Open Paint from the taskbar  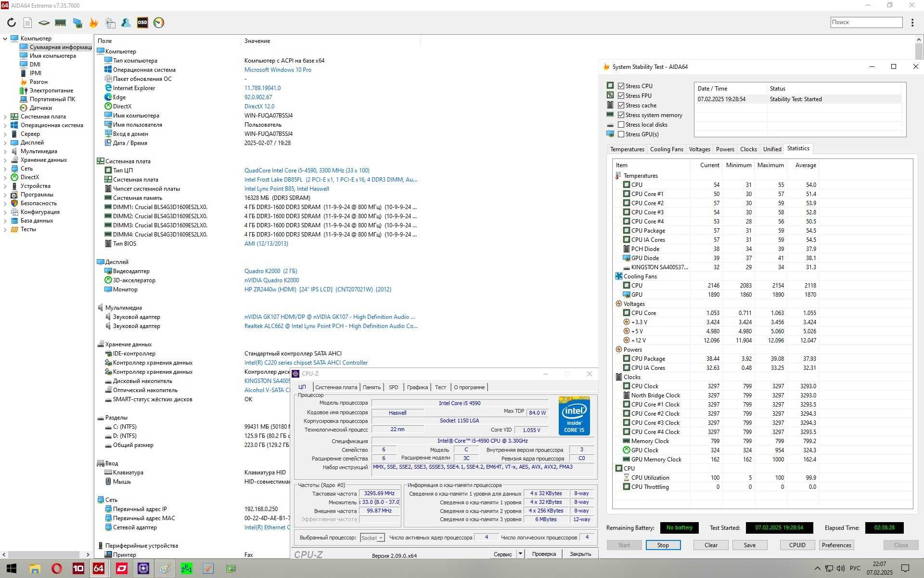[165, 568]
